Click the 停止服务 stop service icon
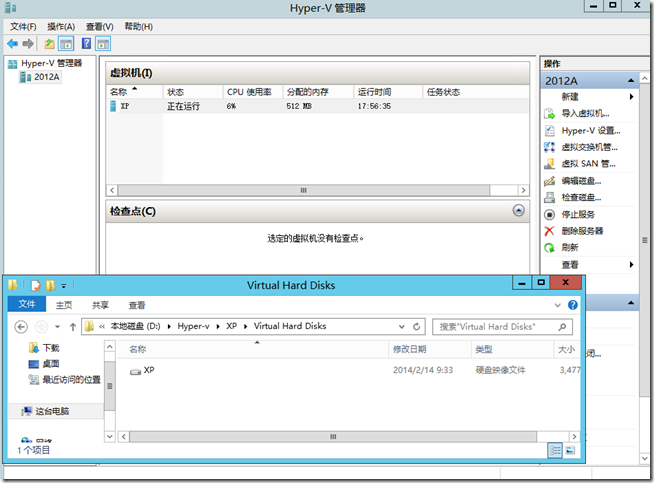This screenshot has height=483, width=654. (x=550, y=214)
